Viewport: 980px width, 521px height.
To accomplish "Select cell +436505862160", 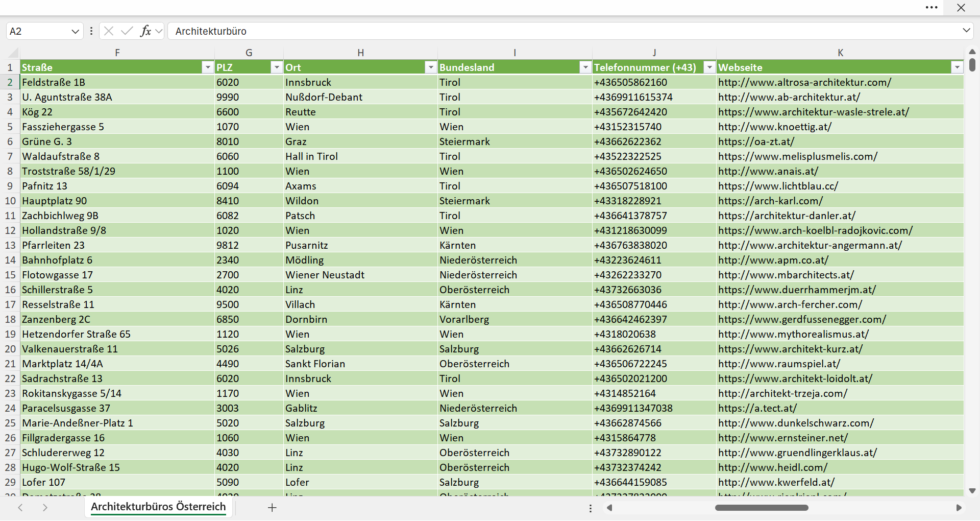I will click(x=654, y=82).
